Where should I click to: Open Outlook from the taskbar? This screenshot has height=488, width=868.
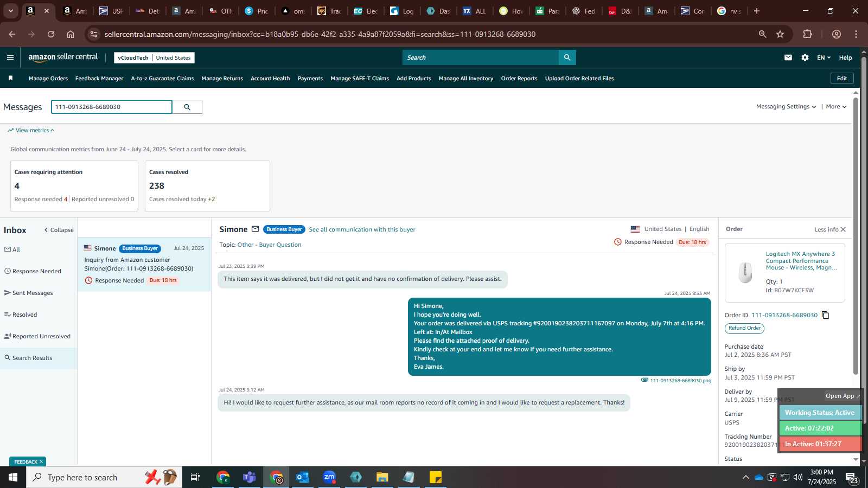303,477
